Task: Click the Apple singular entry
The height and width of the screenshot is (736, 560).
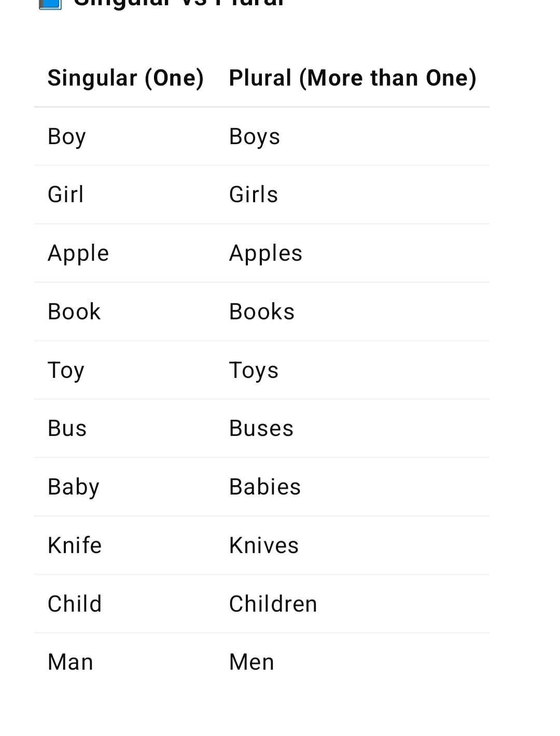Action: [x=78, y=253]
